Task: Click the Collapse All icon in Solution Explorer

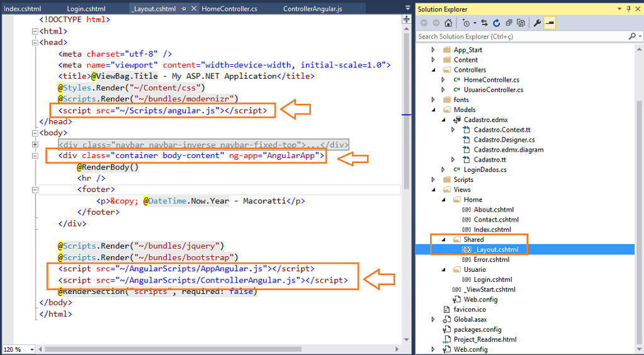Action: [x=509, y=23]
